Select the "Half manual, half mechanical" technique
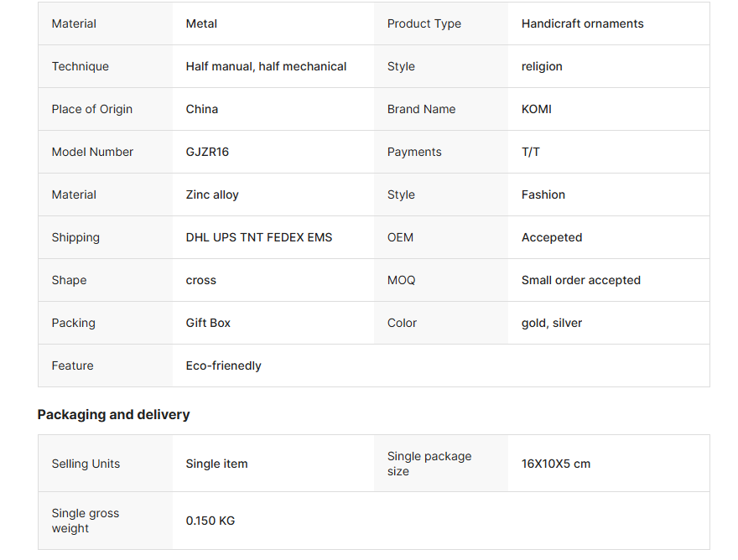Screen dimensions: 738x560 [x=266, y=66]
